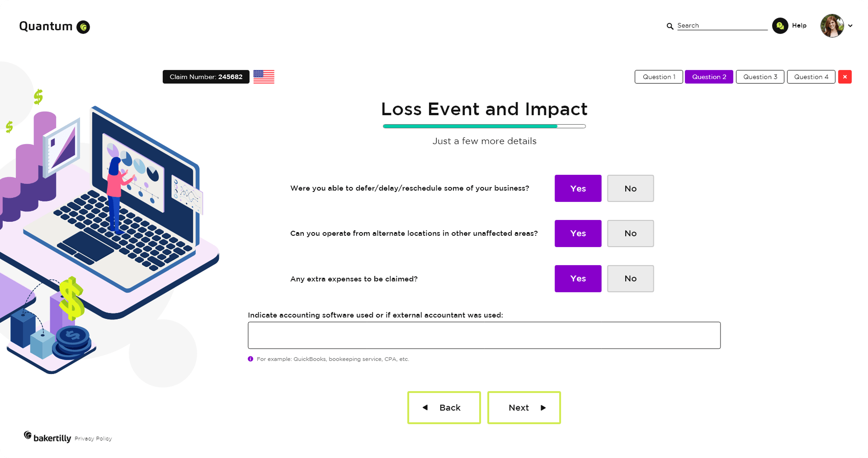Expand the profile dropdown arrow
This screenshot has height=458, width=868.
click(850, 26)
